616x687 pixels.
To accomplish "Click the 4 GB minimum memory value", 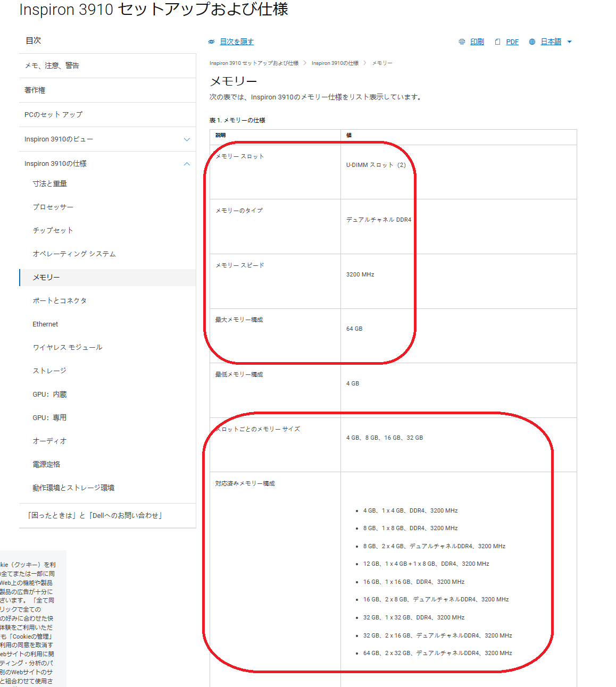I will point(353,383).
